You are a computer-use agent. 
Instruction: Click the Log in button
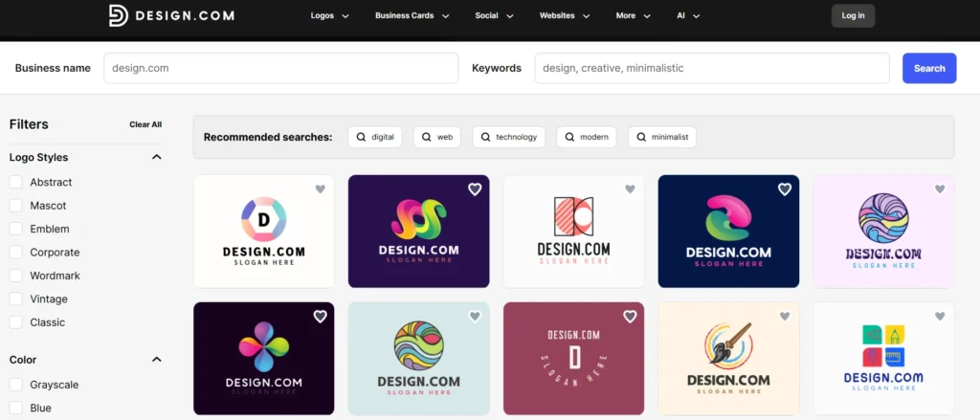[x=853, y=15]
